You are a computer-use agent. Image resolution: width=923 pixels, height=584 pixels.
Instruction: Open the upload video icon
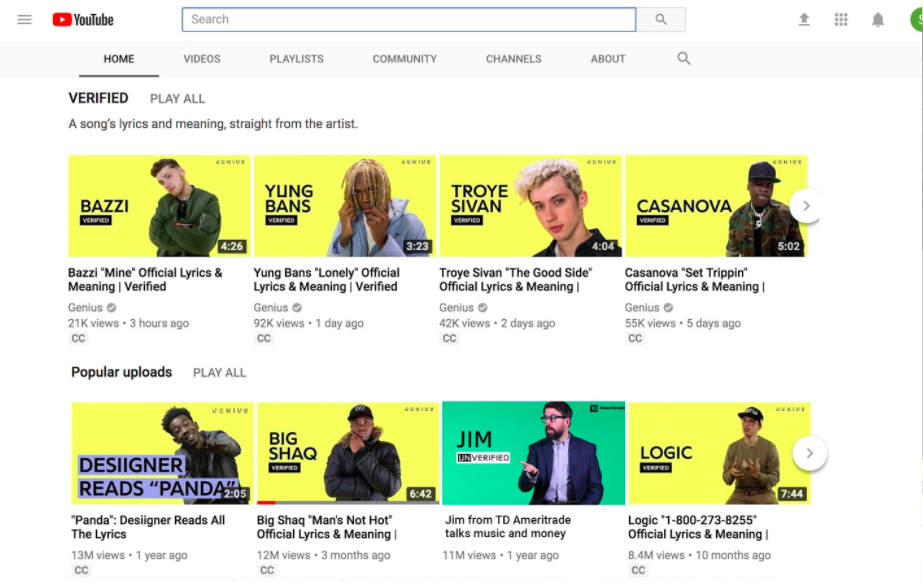(804, 19)
